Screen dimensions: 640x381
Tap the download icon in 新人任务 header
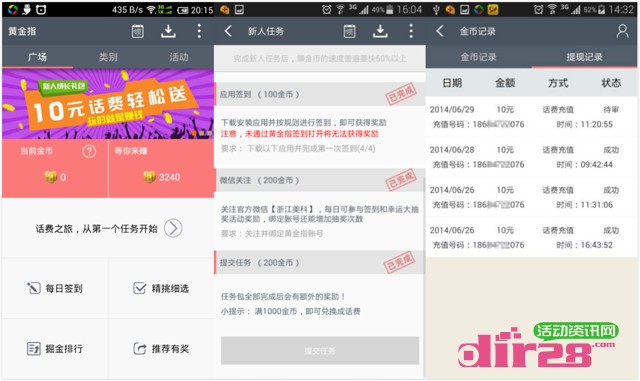pos(380,31)
